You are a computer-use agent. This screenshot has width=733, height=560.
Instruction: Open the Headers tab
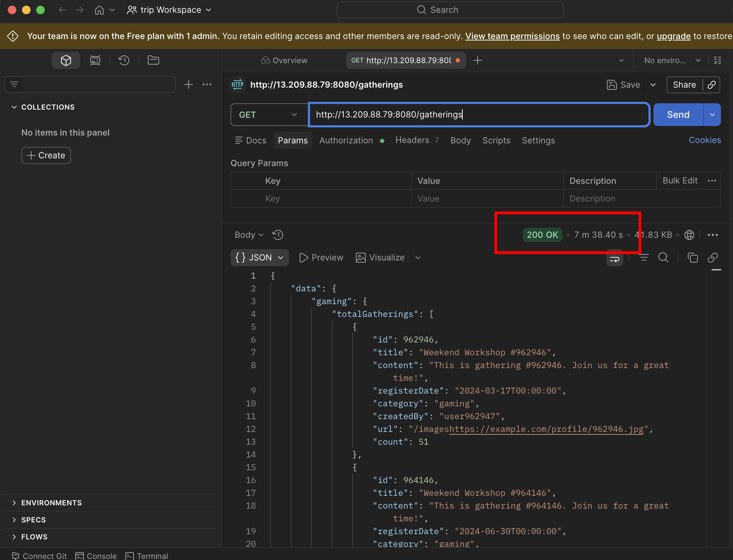(x=417, y=141)
